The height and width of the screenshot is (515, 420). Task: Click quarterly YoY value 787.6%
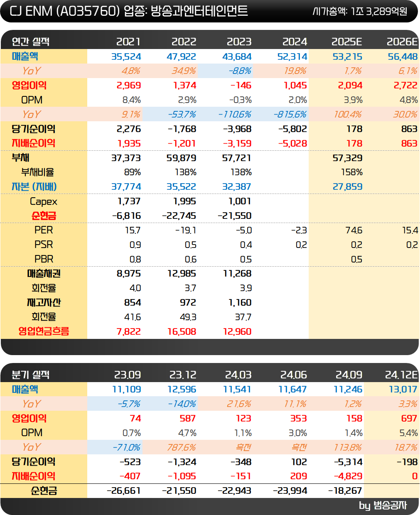tap(182, 448)
